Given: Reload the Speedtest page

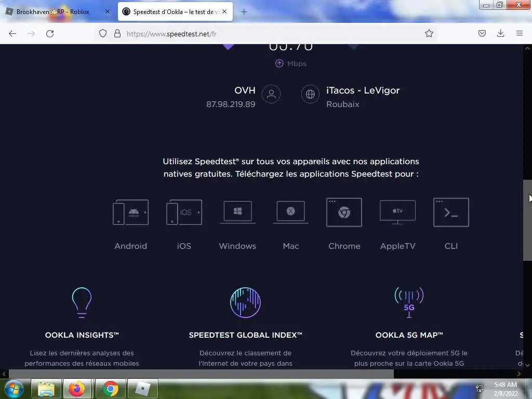Looking at the screenshot, I should point(50,34).
